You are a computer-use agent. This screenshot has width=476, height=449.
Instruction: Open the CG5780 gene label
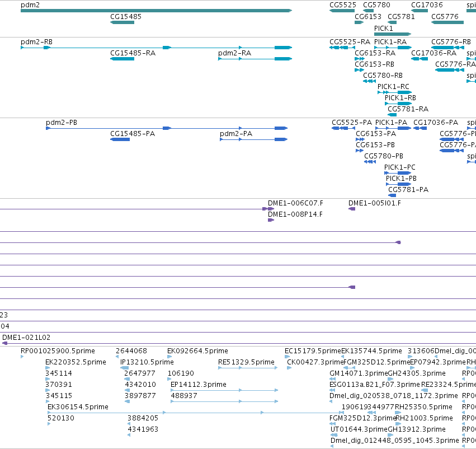(x=376, y=5)
